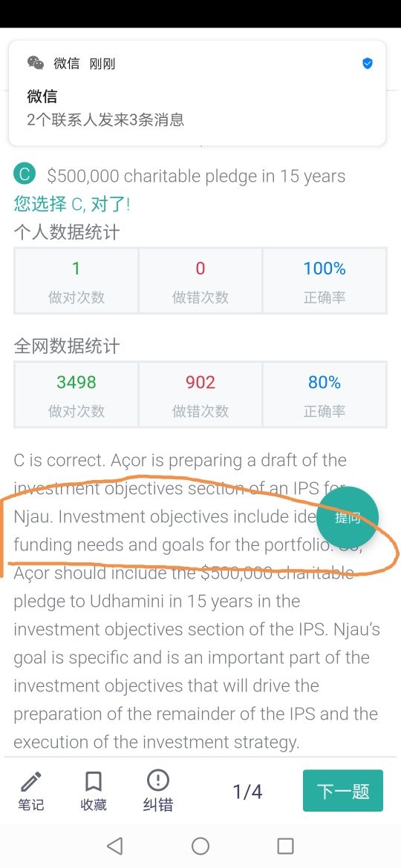Tap the $500,000 charitable pledge answer text
Screen dimensions: 401x868
pyautogui.click(x=196, y=176)
